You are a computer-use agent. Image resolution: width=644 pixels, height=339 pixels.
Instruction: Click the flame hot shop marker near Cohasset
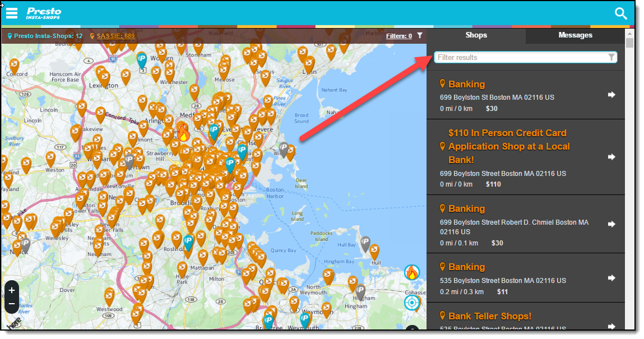(x=411, y=272)
